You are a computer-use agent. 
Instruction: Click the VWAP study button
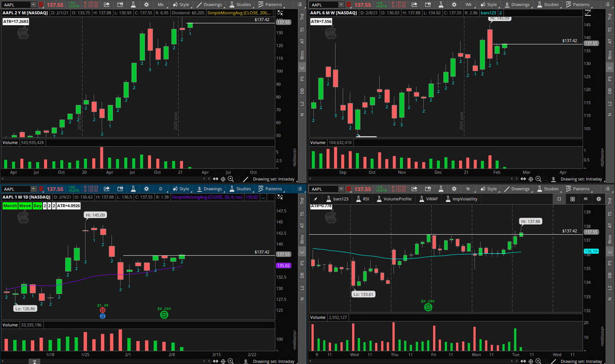[428, 199]
